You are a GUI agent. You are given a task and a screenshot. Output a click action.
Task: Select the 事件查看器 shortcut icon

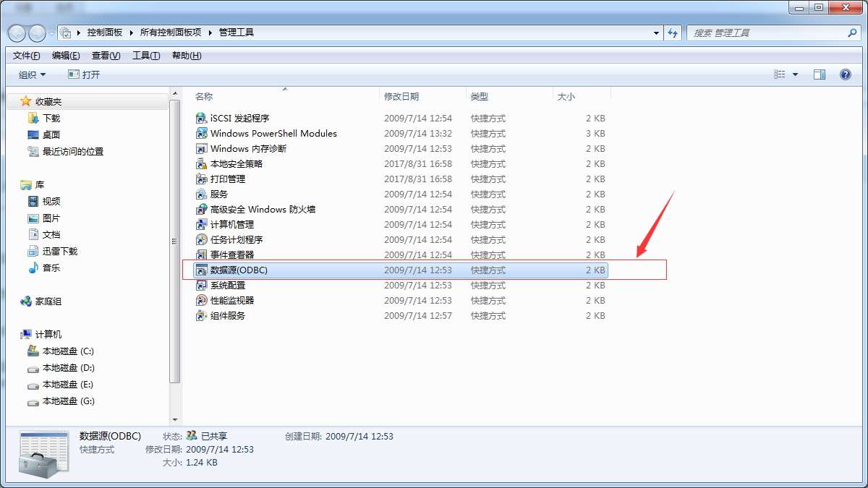point(202,254)
